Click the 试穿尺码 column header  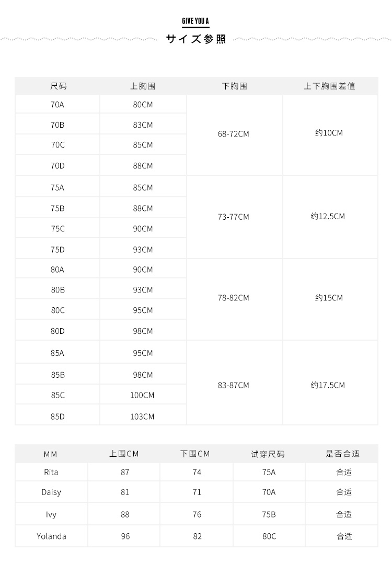(268, 454)
